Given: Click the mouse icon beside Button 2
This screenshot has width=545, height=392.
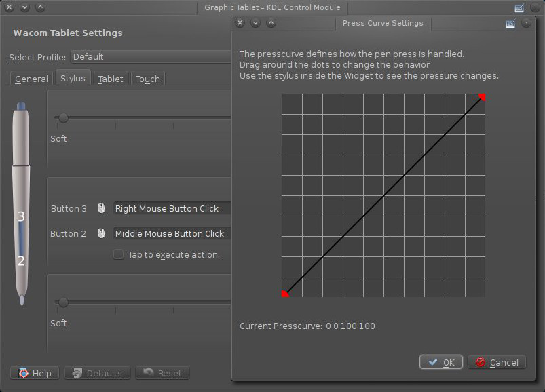Looking at the screenshot, I should pos(101,233).
